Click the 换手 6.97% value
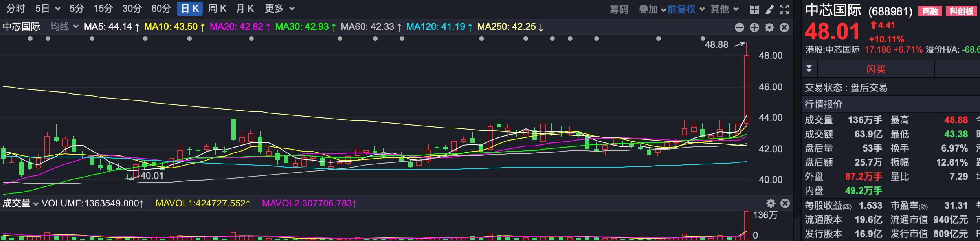This screenshot has height=241, width=980. pos(954,148)
